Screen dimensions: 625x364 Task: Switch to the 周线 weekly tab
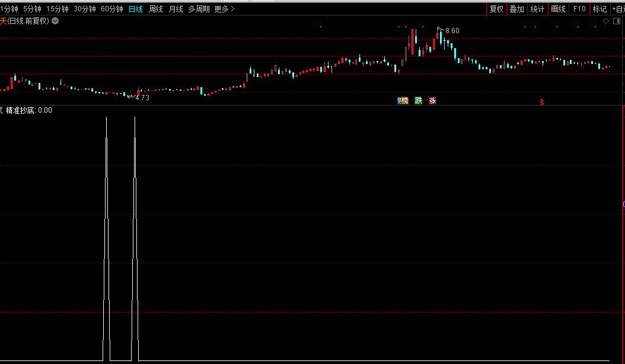pyautogui.click(x=155, y=9)
